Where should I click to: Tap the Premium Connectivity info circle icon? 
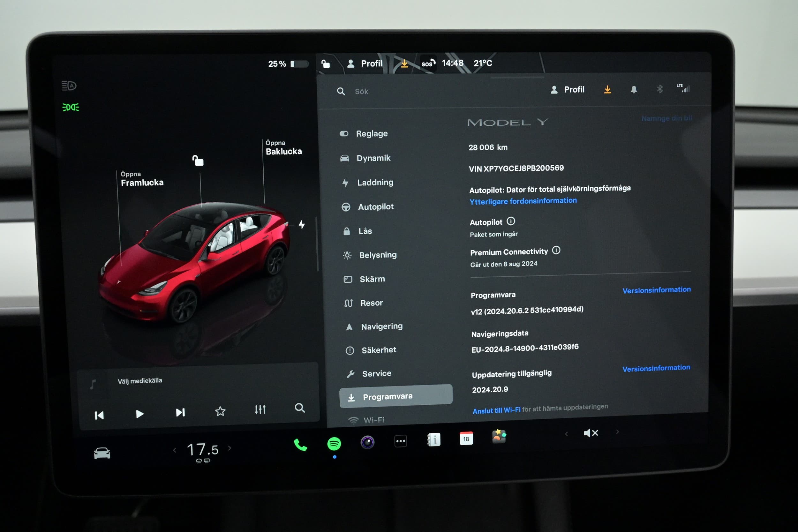point(556,250)
